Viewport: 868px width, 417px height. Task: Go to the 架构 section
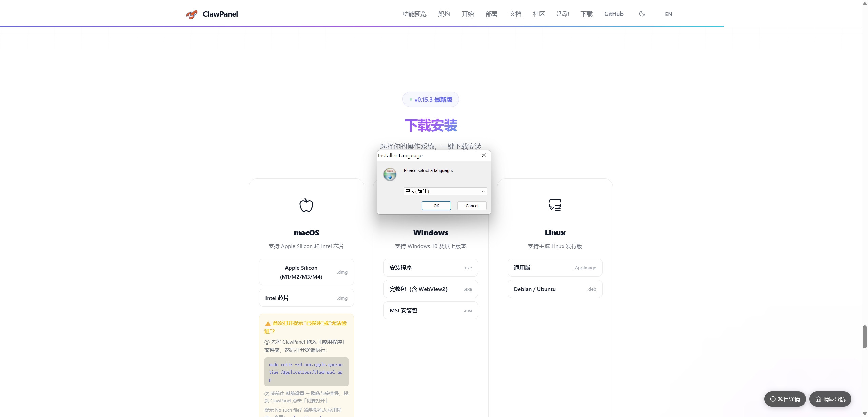tap(444, 14)
